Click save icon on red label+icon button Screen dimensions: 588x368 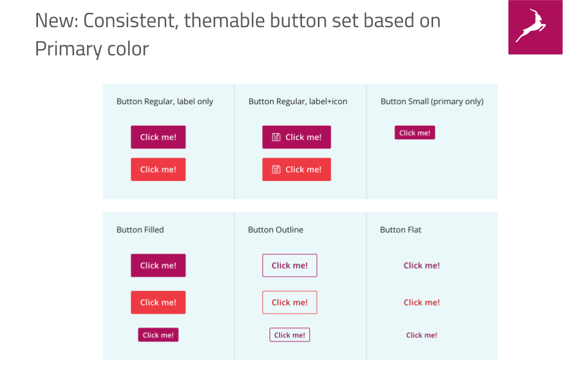[276, 169]
